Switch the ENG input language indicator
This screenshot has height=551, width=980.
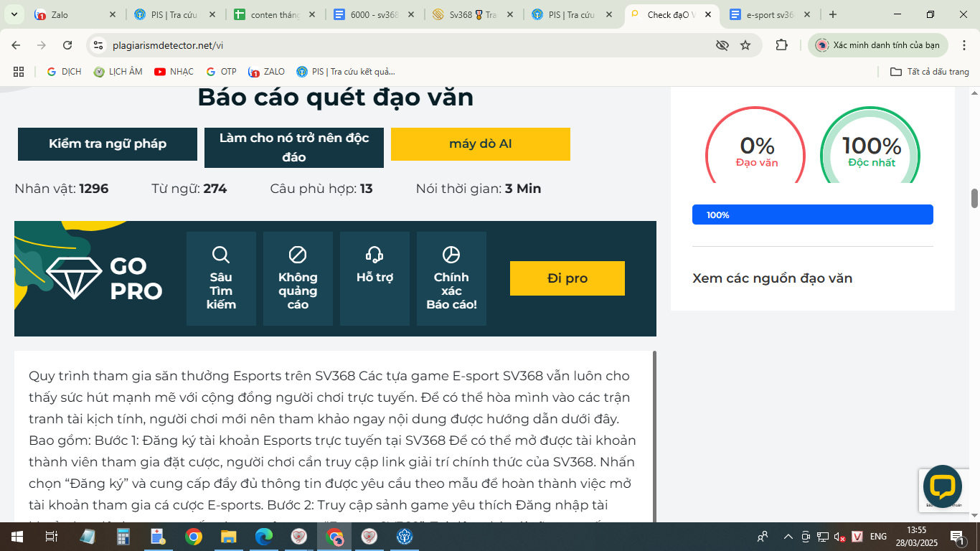(x=878, y=537)
